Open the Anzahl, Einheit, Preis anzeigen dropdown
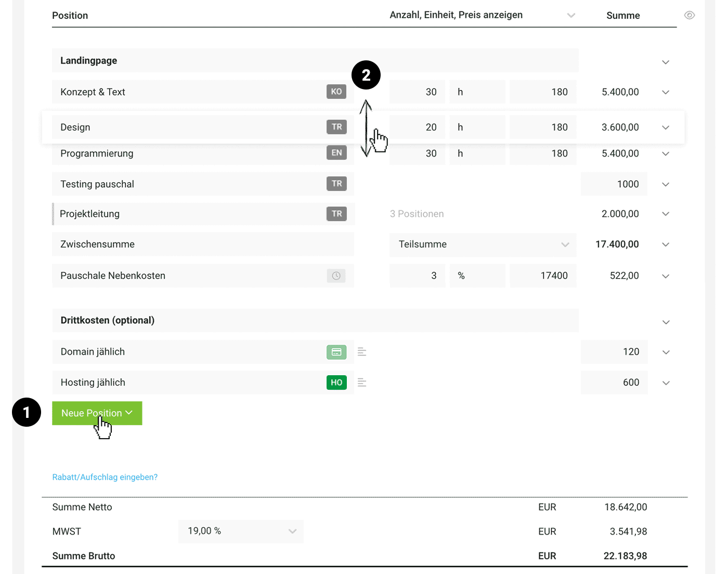Viewport: 728px width, 574px height. coord(571,15)
